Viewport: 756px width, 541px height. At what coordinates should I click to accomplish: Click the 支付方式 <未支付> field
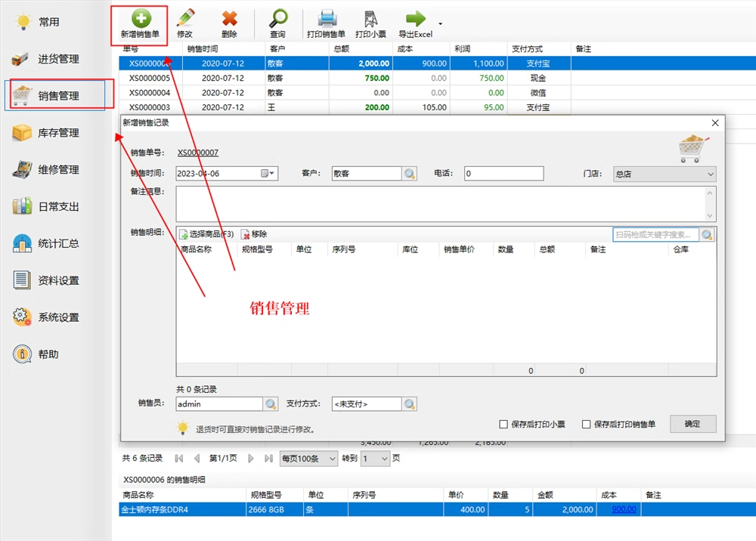367,403
